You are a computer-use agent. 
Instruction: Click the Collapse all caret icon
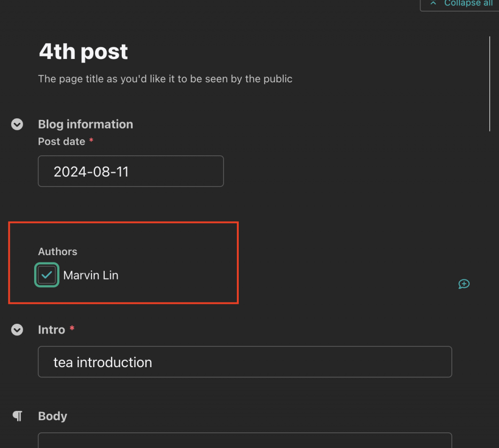click(x=433, y=3)
